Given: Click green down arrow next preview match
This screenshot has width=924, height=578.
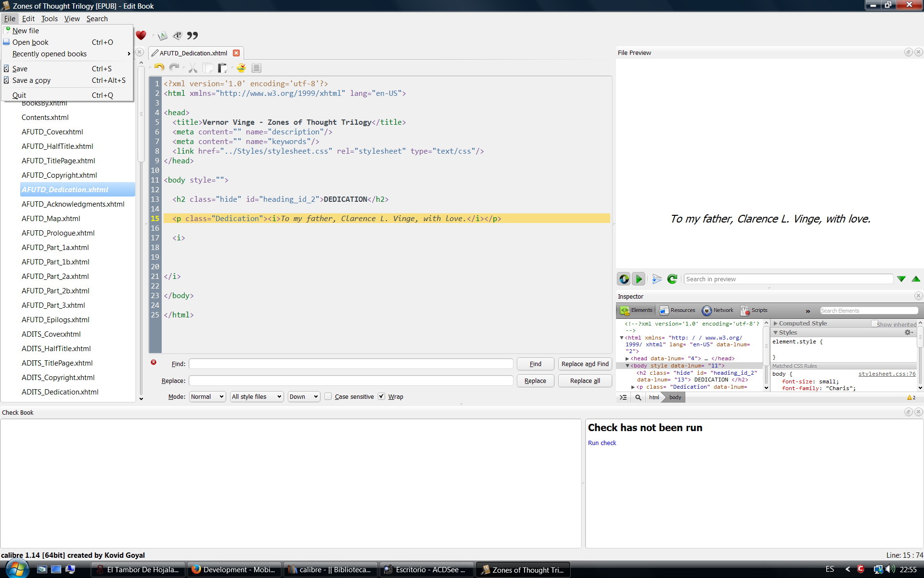Looking at the screenshot, I should tap(901, 279).
